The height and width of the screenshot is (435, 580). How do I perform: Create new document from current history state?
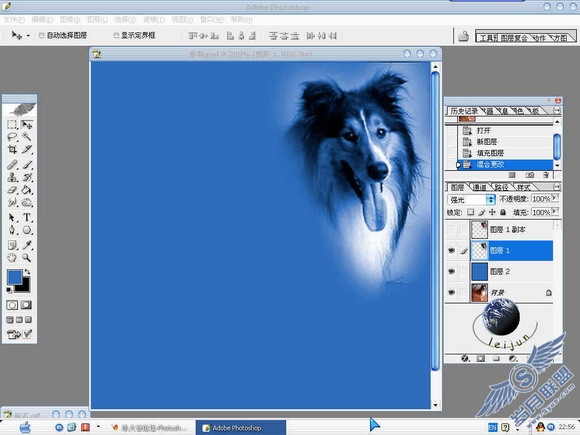(x=513, y=175)
